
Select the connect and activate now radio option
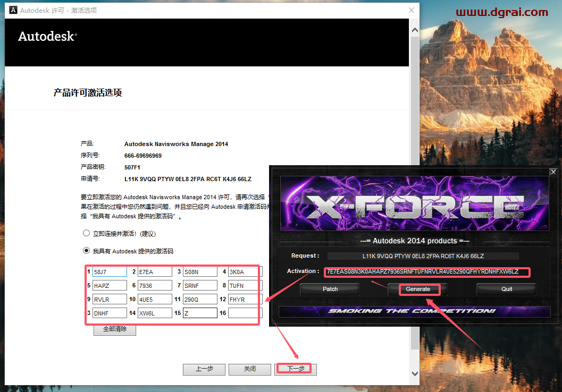click(86, 233)
